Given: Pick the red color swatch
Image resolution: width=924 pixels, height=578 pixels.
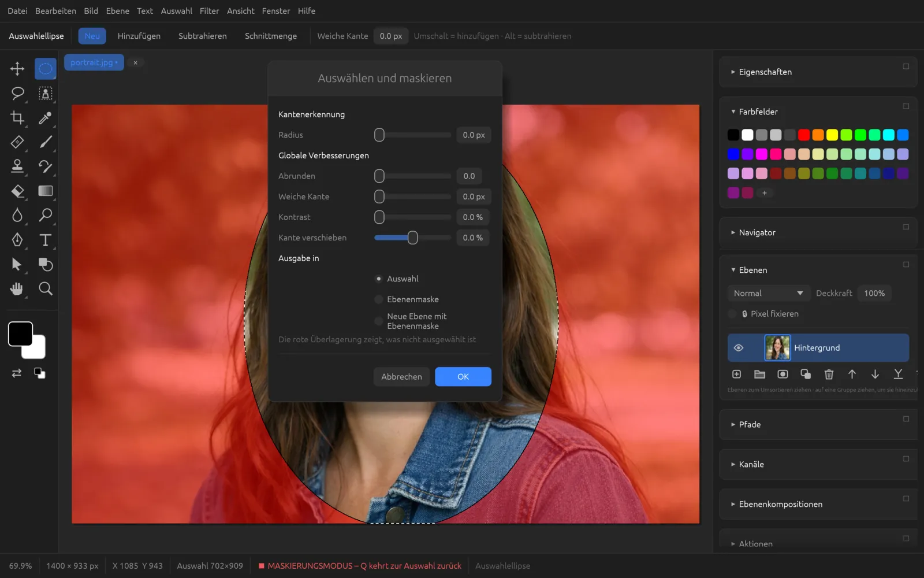Looking at the screenshot, I should click(804, 135).
